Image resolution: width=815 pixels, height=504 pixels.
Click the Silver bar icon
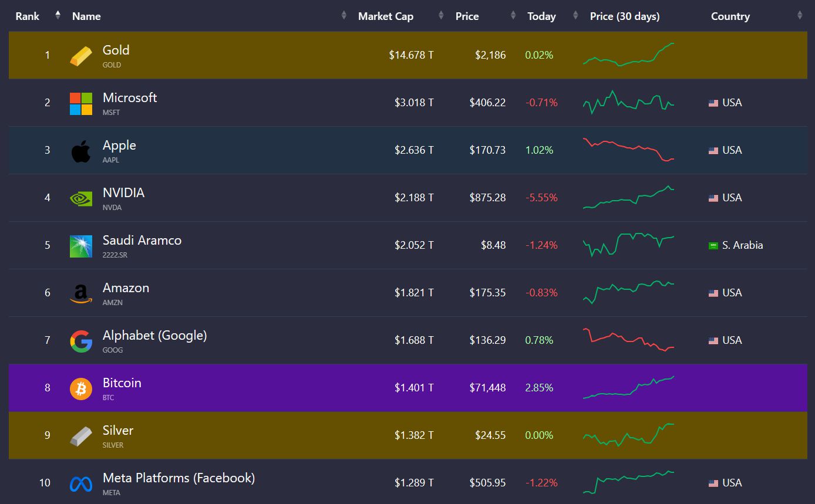[81, 437]
